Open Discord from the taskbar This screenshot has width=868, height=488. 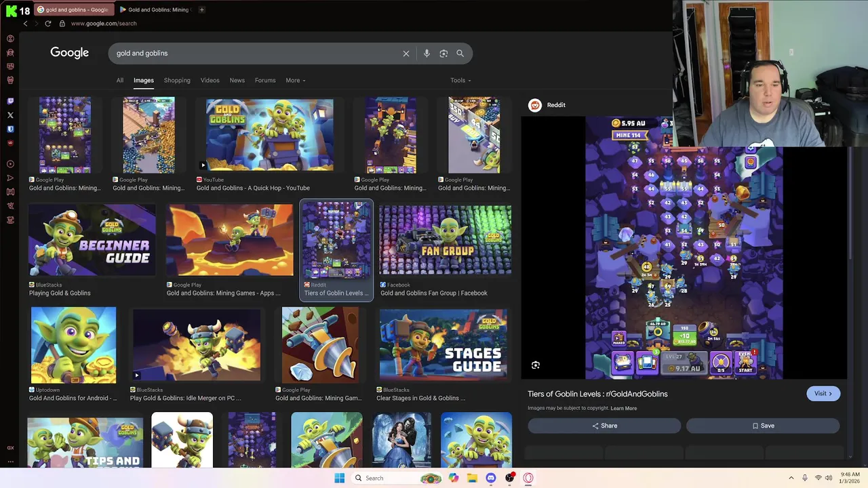(x=491, y=478)
